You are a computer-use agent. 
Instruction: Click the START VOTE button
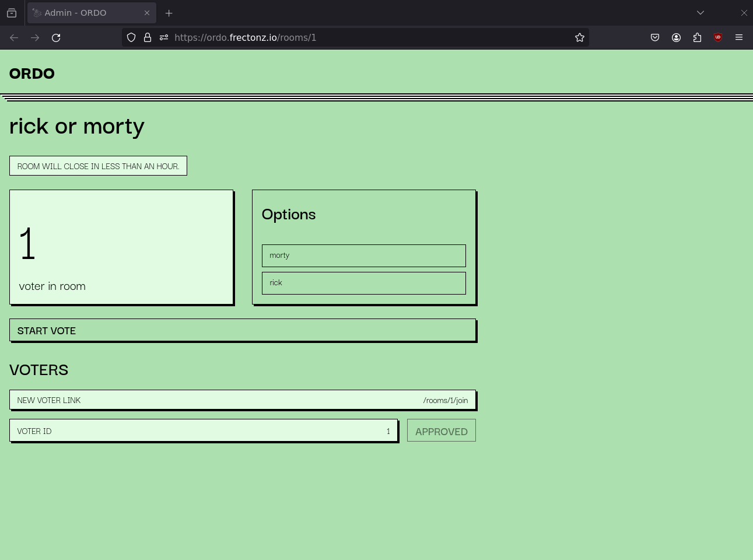[243, 330]
